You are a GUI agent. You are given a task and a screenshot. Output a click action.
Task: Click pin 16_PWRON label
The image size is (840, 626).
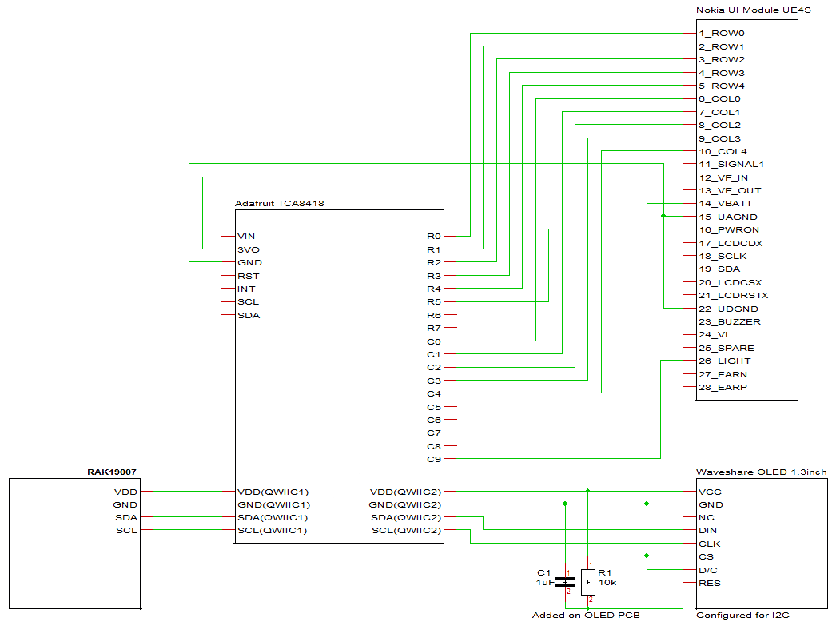(x=729, y=230)
